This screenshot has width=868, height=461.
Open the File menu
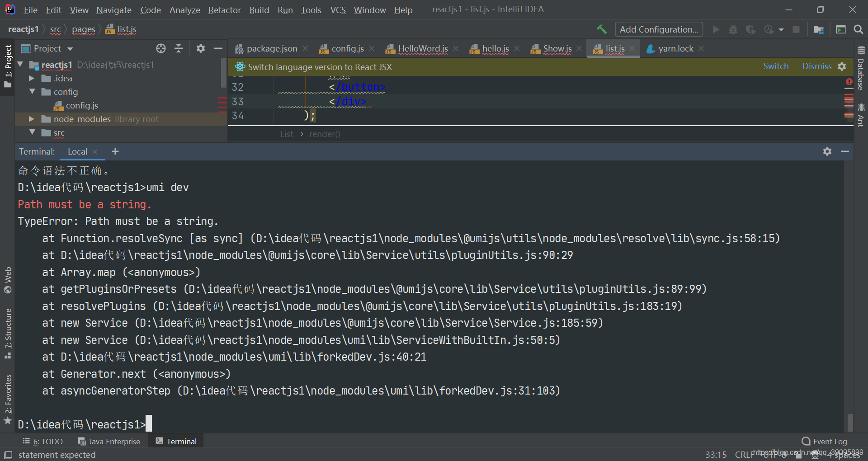click(x=30, y=9)
